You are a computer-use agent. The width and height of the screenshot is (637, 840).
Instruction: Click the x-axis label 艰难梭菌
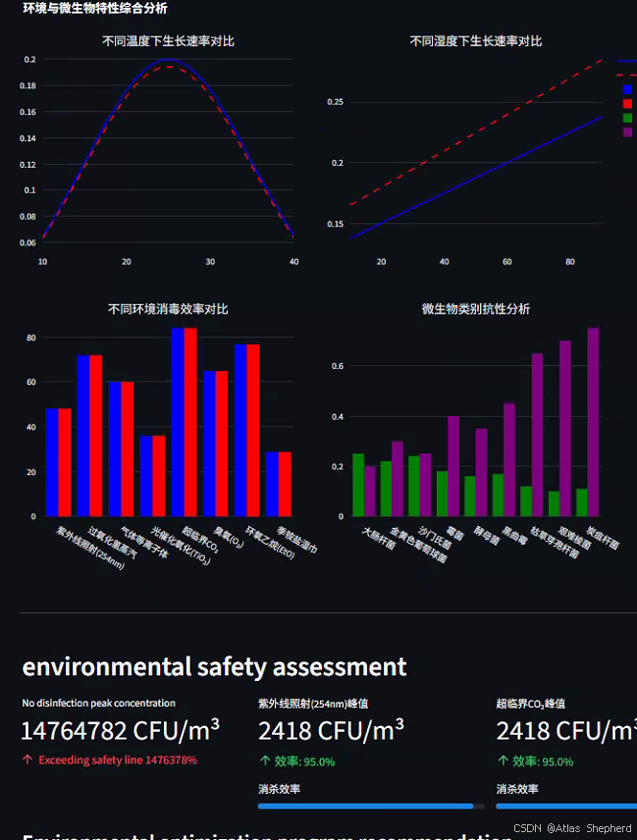[x=575, y=538]
